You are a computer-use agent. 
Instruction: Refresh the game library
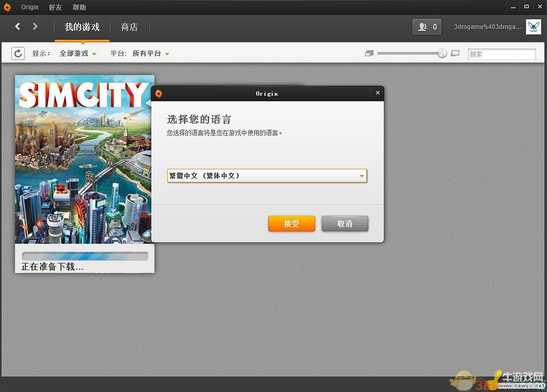point(18,53)
